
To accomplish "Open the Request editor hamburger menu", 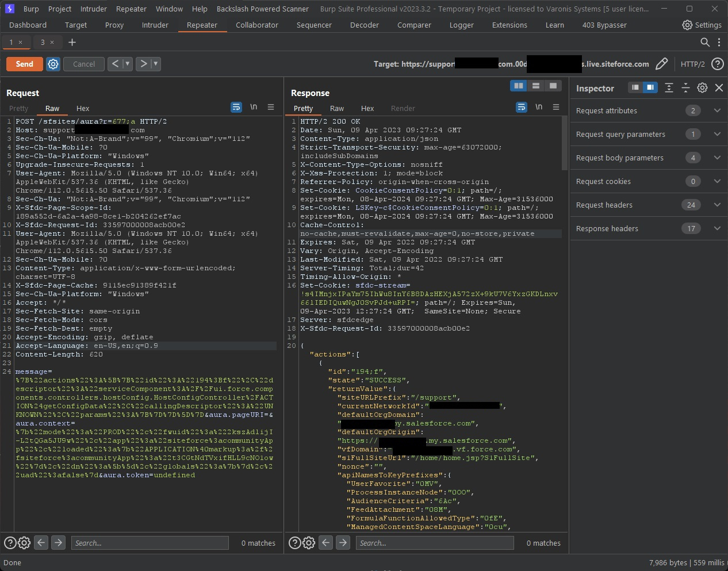I will (x=271, y=107).
